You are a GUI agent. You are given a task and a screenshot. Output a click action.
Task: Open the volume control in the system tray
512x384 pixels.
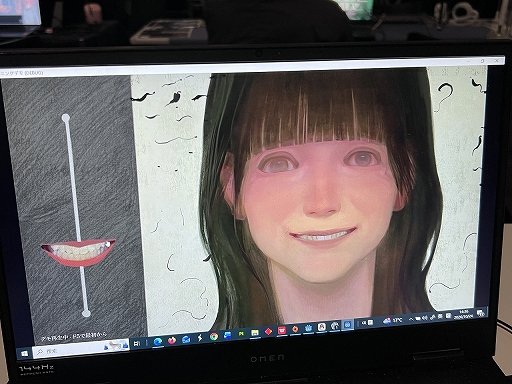[x=425, y=318]
